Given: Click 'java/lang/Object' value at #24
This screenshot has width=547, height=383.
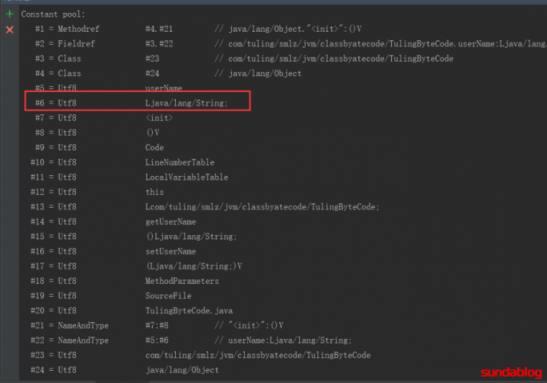Looking at the screenshot, I should (182, 370).
